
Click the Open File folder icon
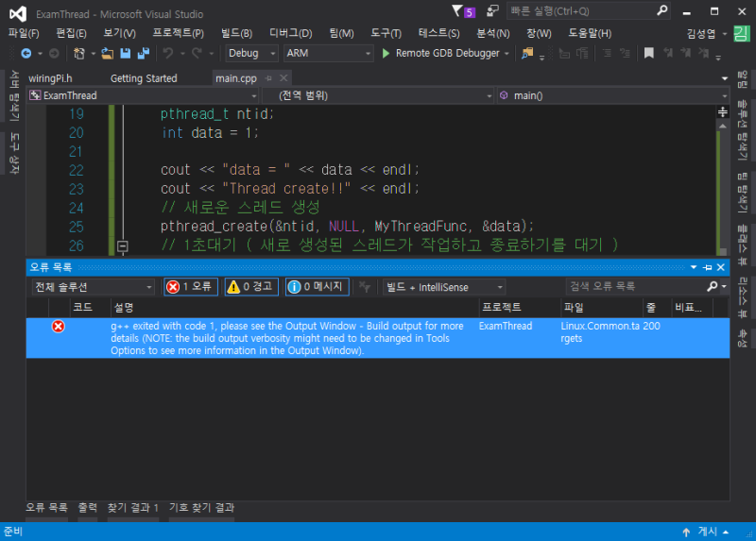[107, 54]
